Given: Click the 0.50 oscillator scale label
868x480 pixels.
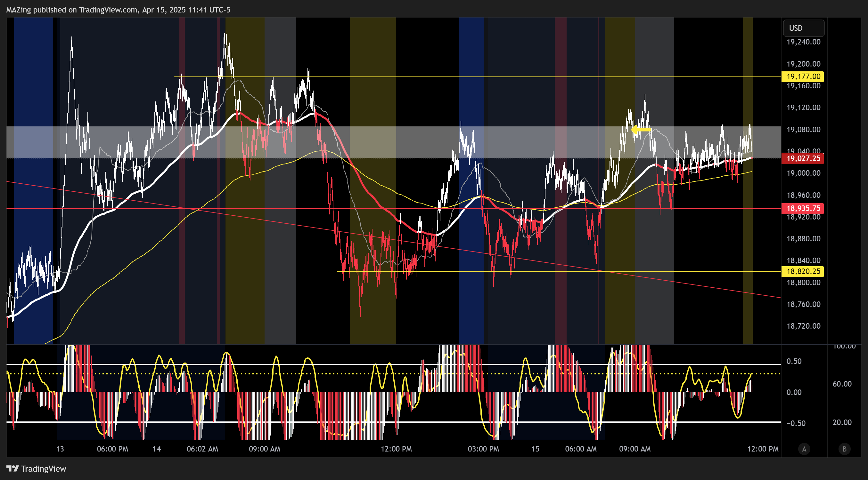Looking at the screenshot, I should (x=794, y=362).
